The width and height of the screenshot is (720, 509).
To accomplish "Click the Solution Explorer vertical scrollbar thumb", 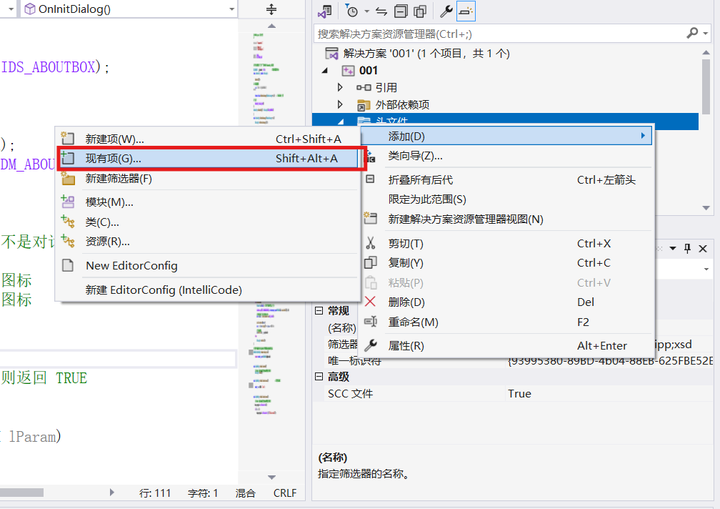I will click(706, 86).
